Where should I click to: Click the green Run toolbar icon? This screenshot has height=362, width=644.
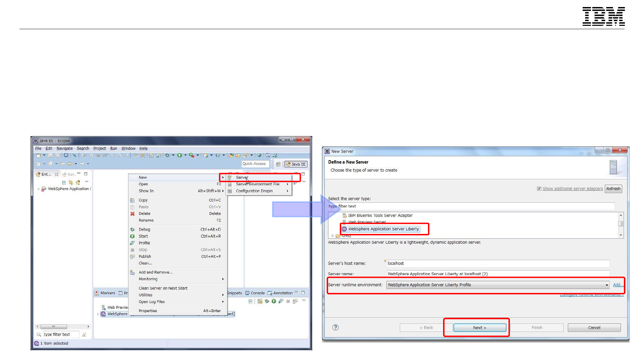tap(180, 155)
